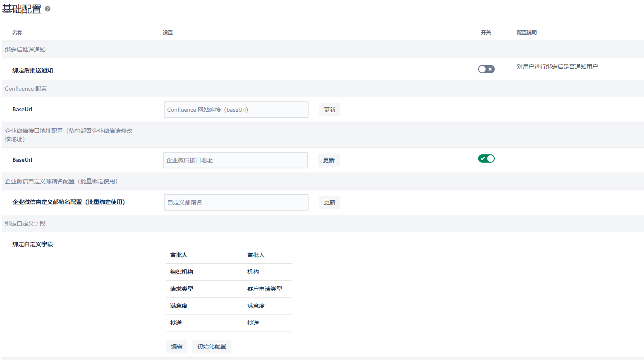This screenshot has height=360, width=644.
Task: Enable the 绑定后推送通知 toggle switch
Action: [x=486, y=69]
